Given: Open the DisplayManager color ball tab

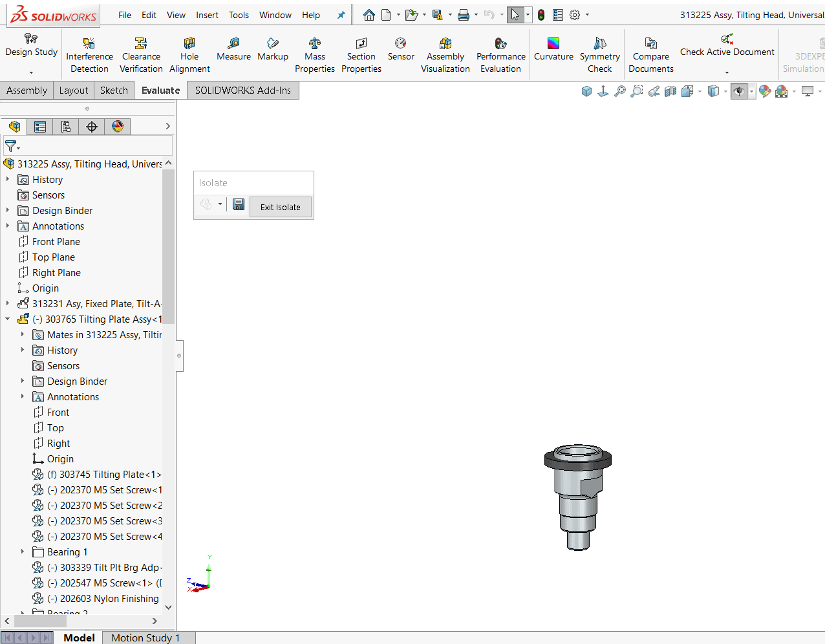Looking at the screenshot, I should [118, 127].
